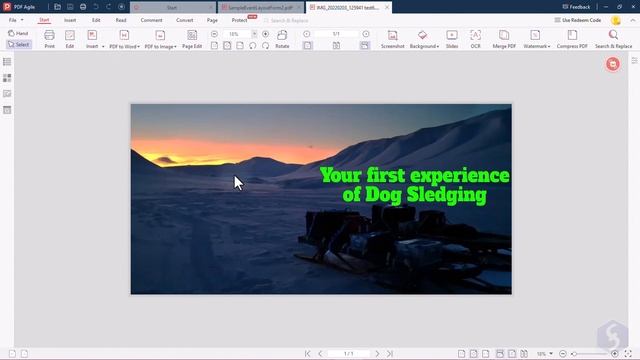The height and width of the screenshot is (360, 640).
Task: Switch to the Start document tab
Action: [x=172, y=7]
